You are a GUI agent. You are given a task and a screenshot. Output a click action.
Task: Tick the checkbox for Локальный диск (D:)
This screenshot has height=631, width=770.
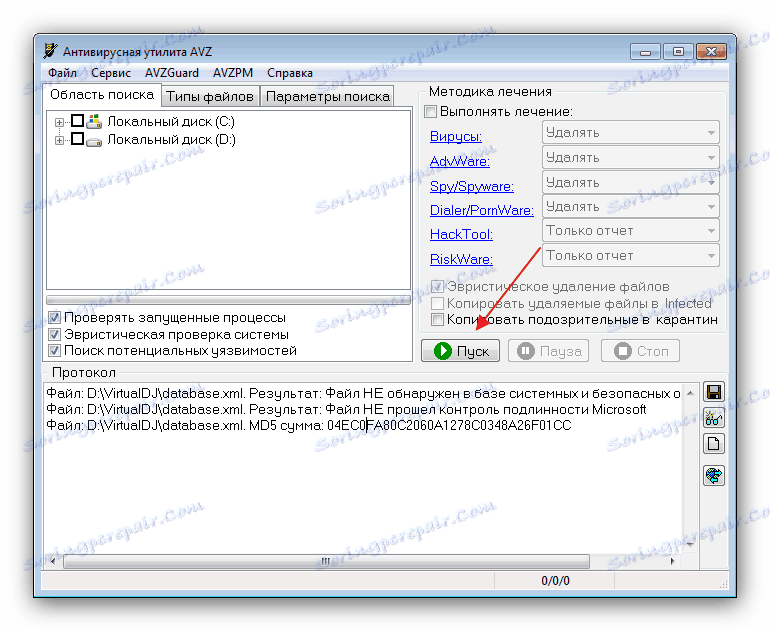pyautogui.click(x=78, y=139)
